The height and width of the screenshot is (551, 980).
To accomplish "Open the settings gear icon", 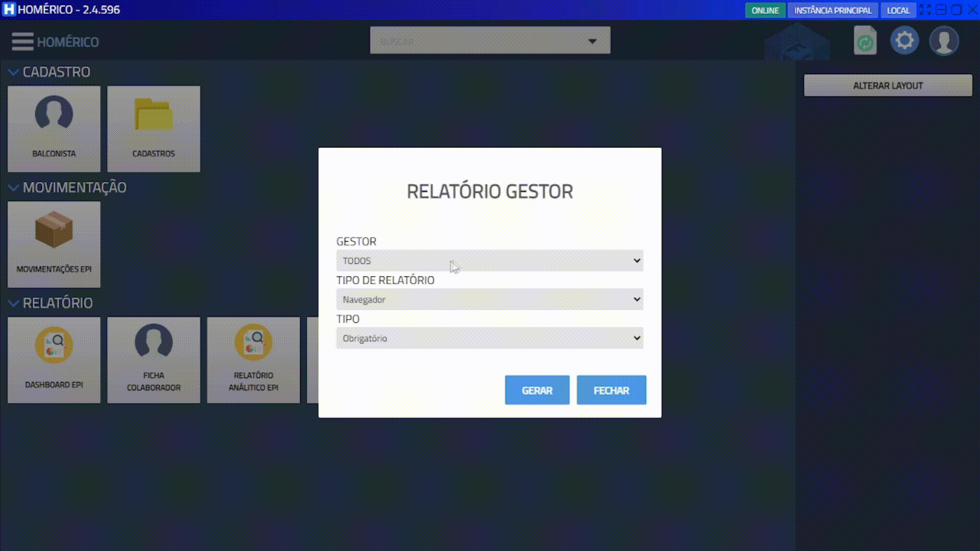I will pos(904,40).
